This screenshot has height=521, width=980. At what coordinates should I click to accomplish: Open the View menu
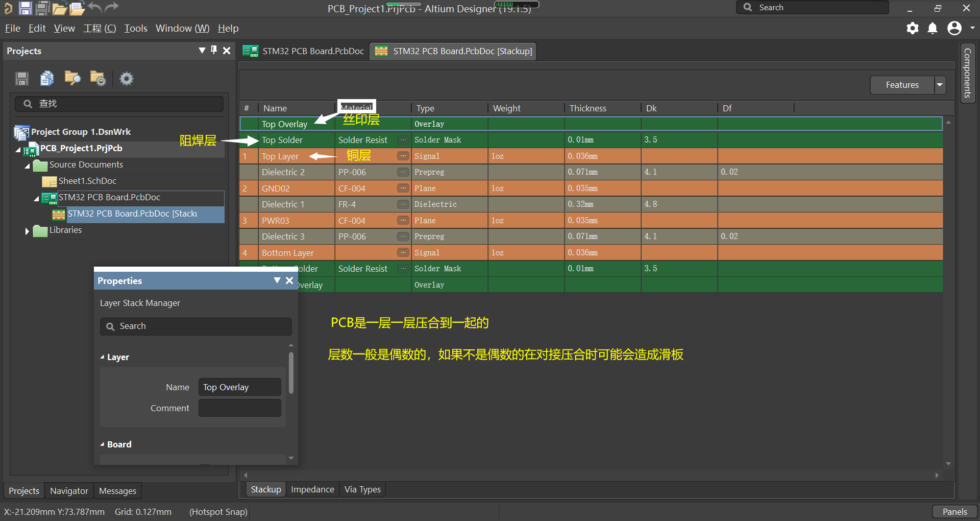(x=64, y=28)
